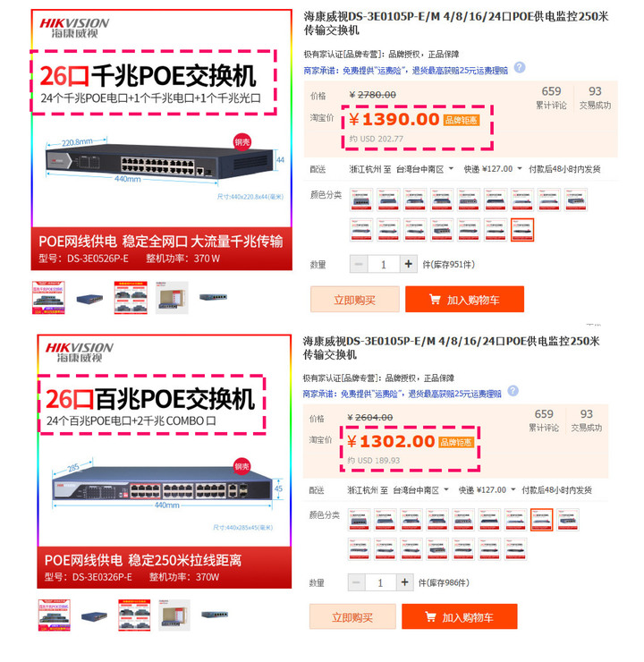Click the second gallery thumbnail under top product image
The width and height of the screenshot is (644, 662).
tap(89, 298)
